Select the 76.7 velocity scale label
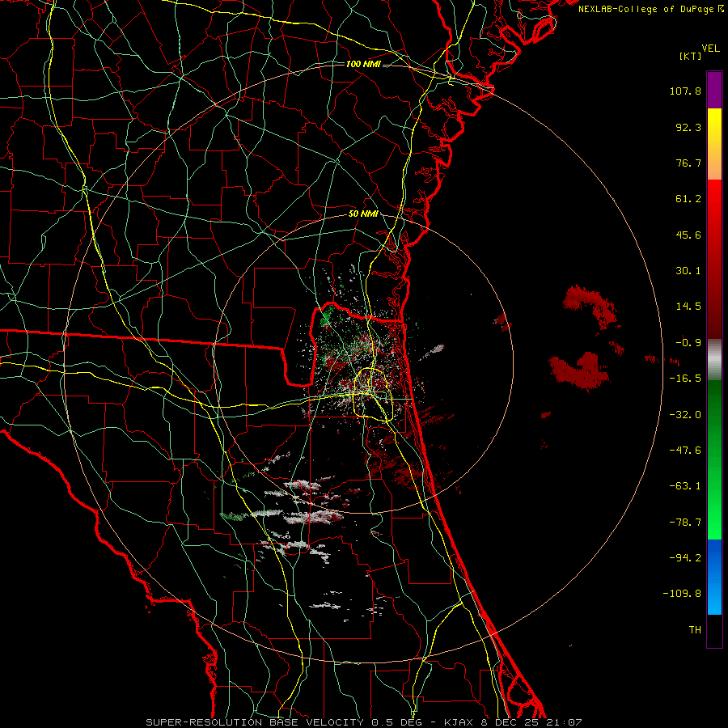This screenshot has width=728, height=728. (688, 163)
